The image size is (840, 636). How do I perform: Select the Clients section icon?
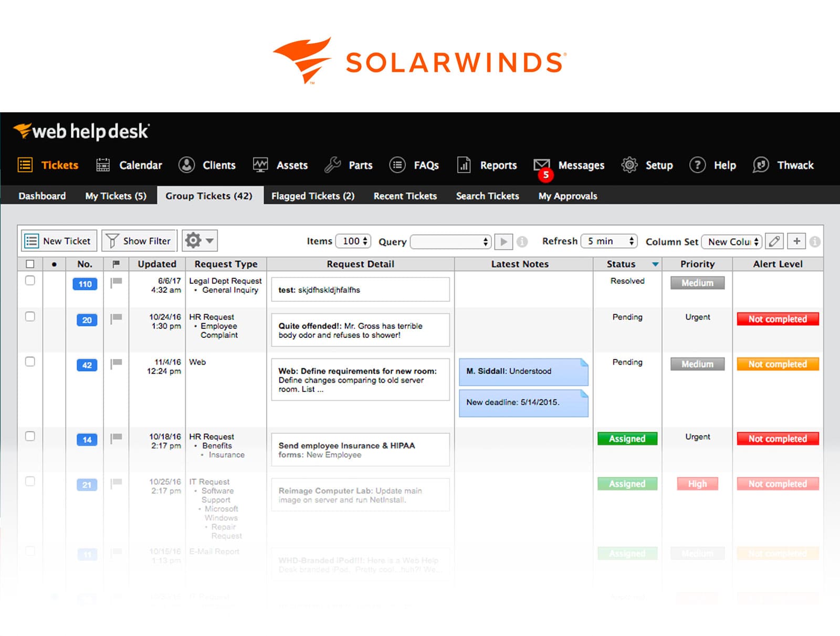tap(186, 165)
